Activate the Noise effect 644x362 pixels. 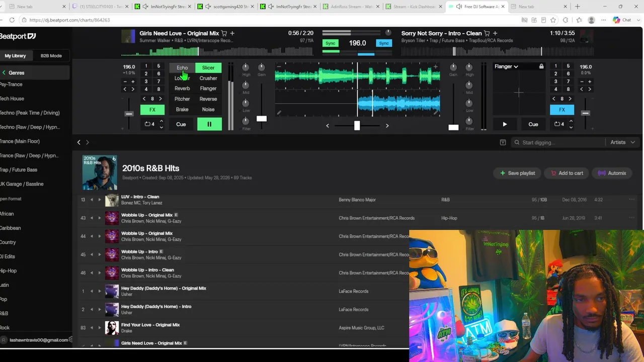208,110
